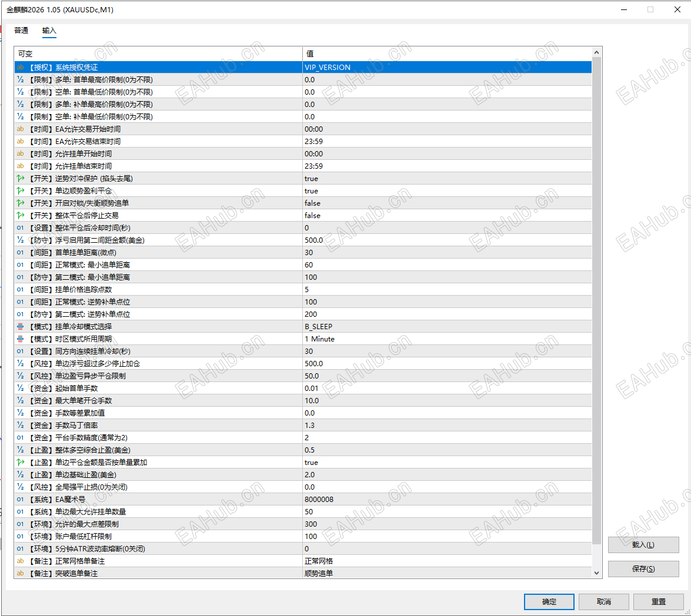
Task: Toggle true value of 单边平仓金额是否按单量累加
Action: click(x=447, y=463)
